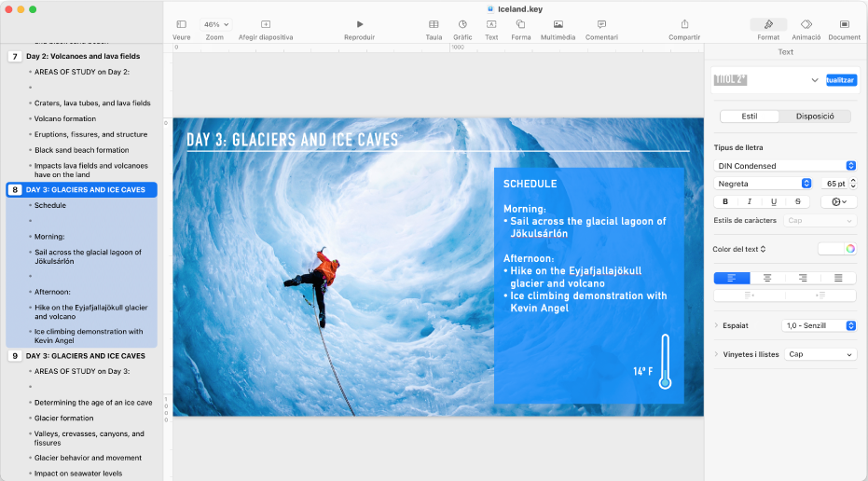868x481 pixels.
Task: Insert a shape with the Forma icon
Action: (x=520, y=24)
